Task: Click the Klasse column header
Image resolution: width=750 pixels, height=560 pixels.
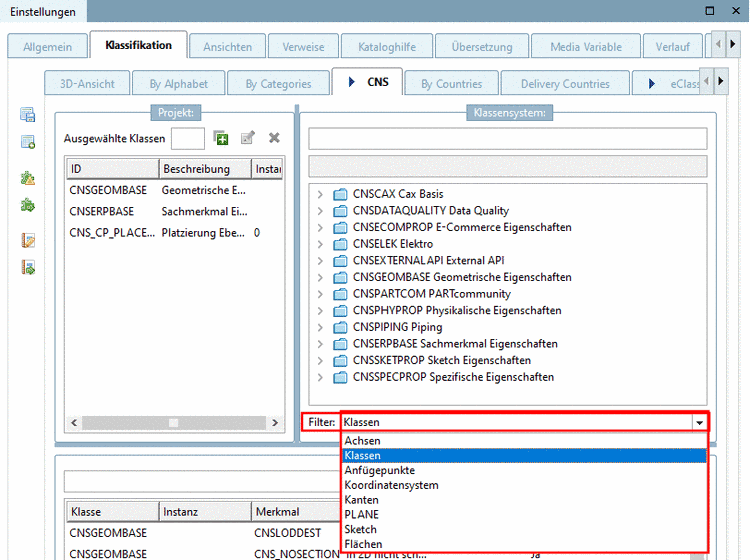Action: (x=112, y=512)
